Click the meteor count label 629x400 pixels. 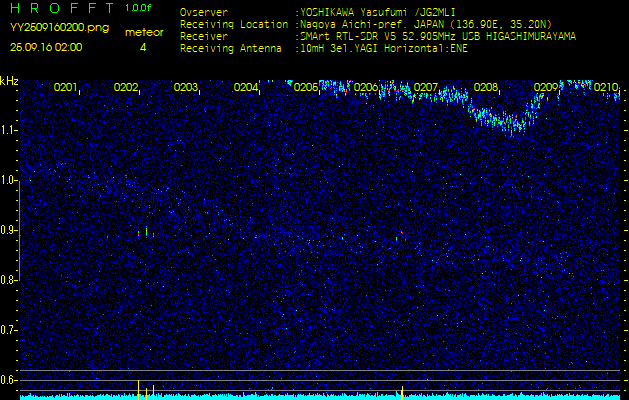[143, 32]
